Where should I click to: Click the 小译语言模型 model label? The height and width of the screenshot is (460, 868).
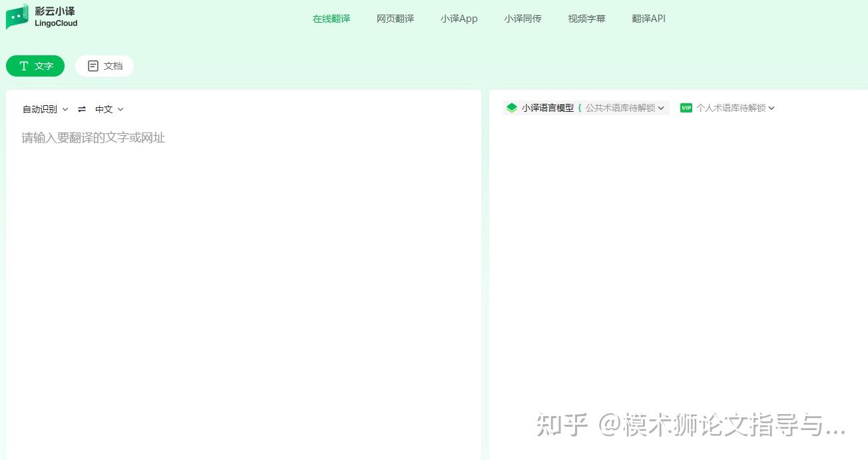click(x=548, y=107)
